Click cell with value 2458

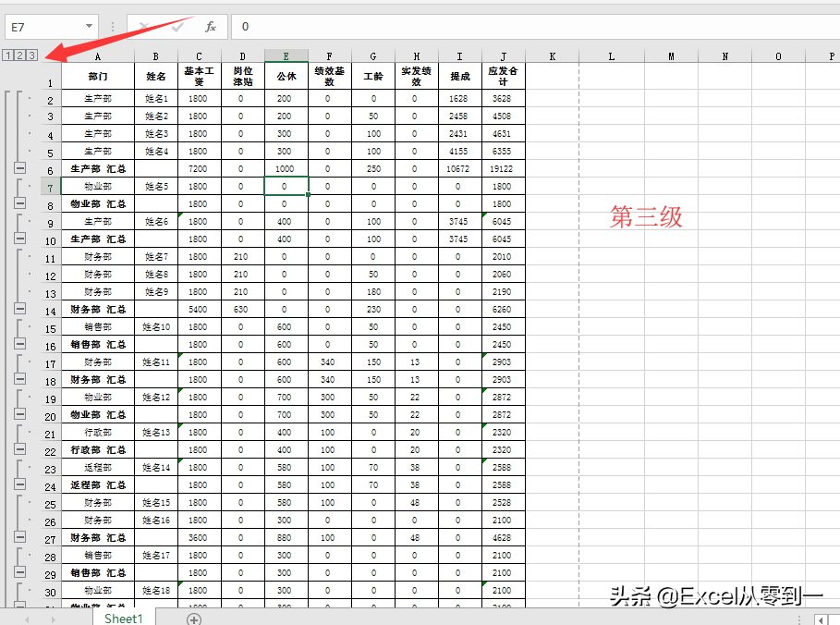[x=458, y=116]
